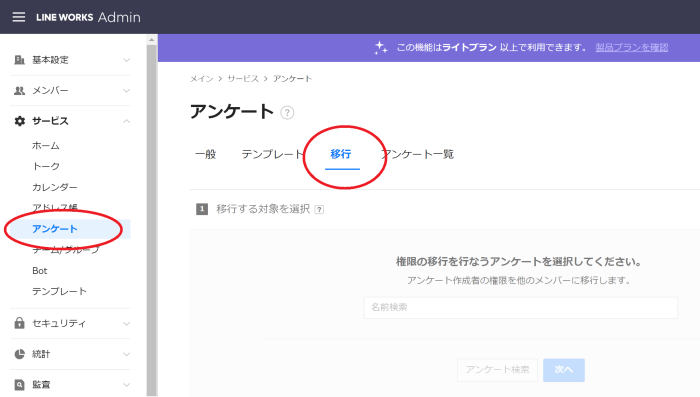Open the hamburger menu icon
Image resolution: width=700 pixels, height=397 pixels.
(x=19, y=17)
